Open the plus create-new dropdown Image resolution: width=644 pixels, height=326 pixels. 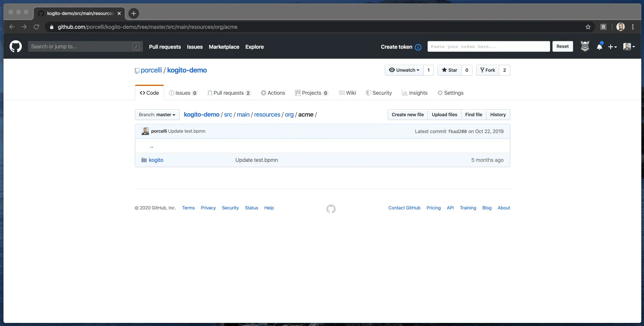612,47
